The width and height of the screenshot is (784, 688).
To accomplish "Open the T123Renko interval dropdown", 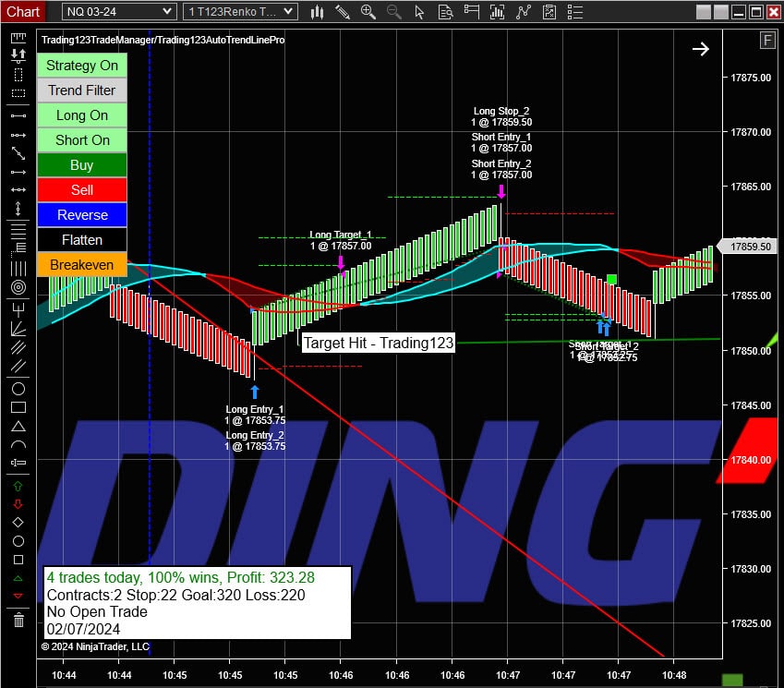I will 240,11.
